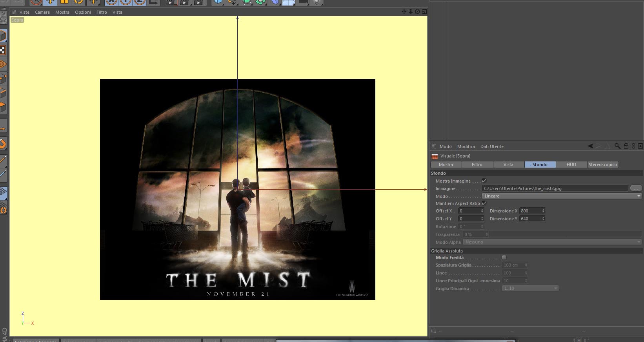This screenshot has height=342, width=644.
Task: Click the Dimensione Y stepper arrows
Action: point(543,219)
